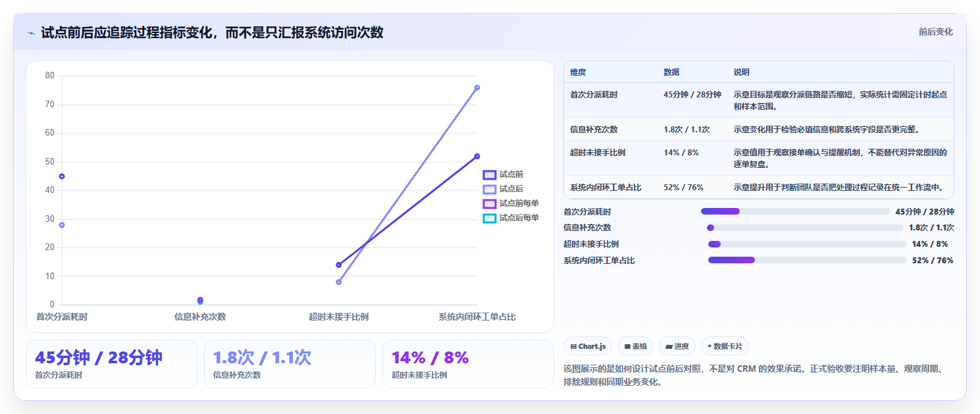This screenshot has height=414, width=980.
Task: Click the 试点前 data point at 45
Action: point(62,176)
